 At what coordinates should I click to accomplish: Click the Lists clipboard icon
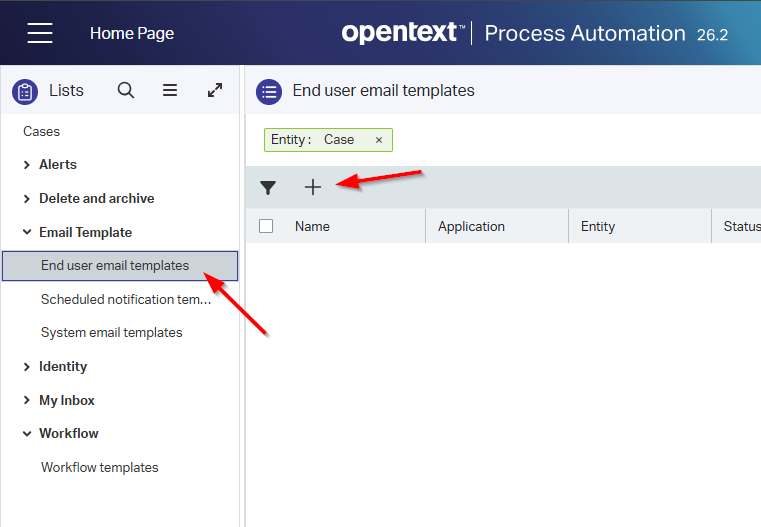coord(25,91)
